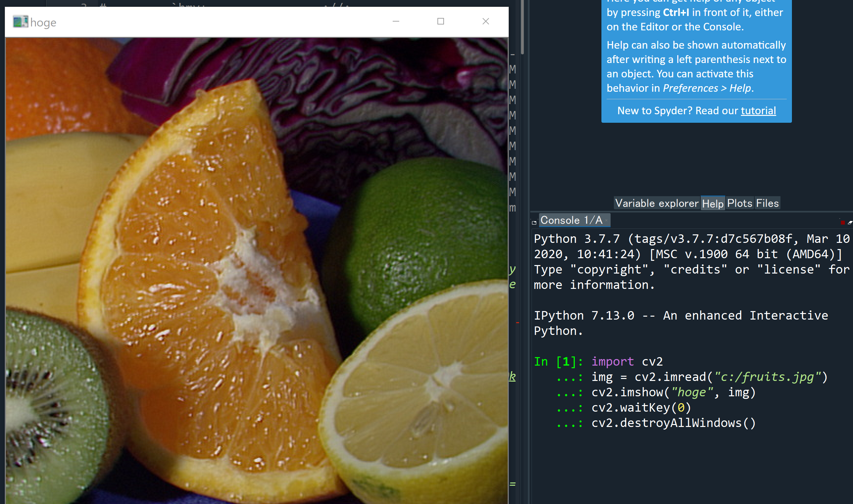Click the hoge window app icon

click(x=20, y=22)
